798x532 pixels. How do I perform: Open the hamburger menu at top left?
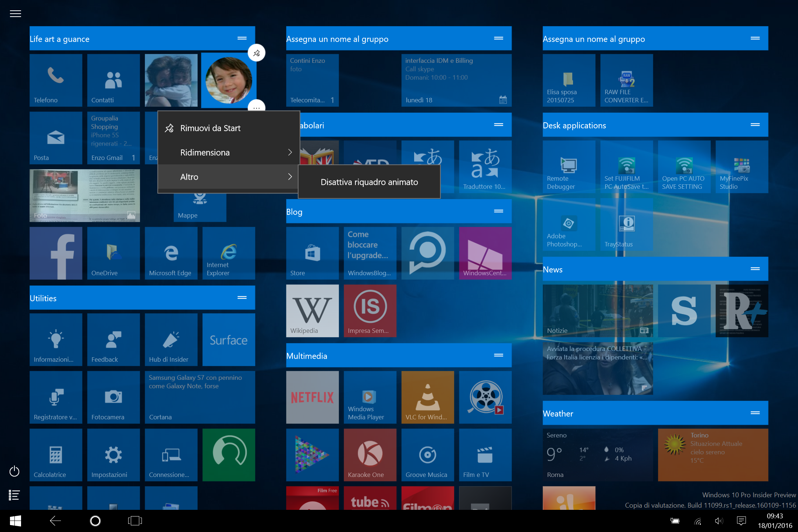pyautogui.click(x=15, y=14)
